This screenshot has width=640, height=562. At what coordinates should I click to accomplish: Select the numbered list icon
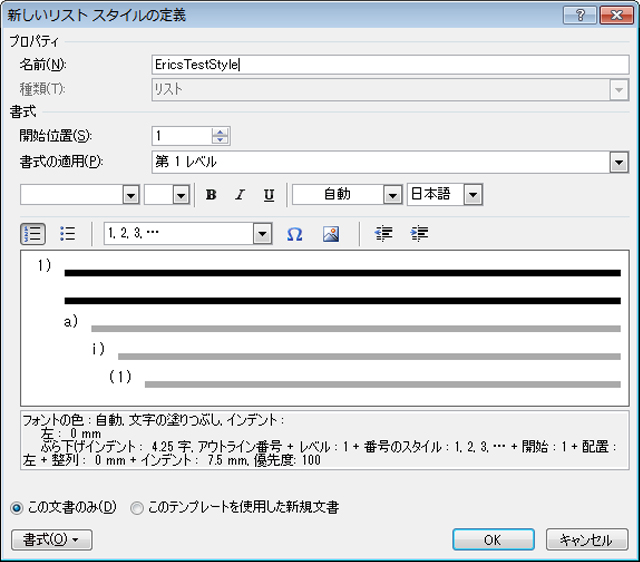[33, 234]
